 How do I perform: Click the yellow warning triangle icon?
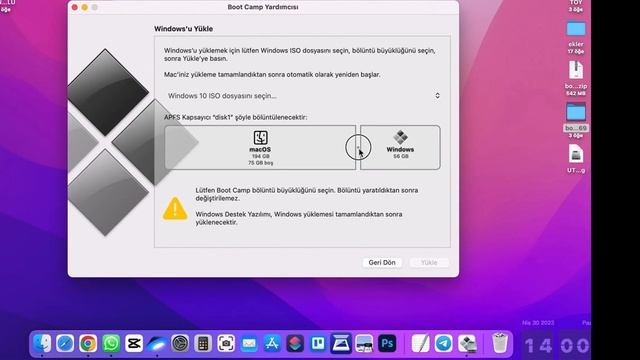[x=175, y=209]
